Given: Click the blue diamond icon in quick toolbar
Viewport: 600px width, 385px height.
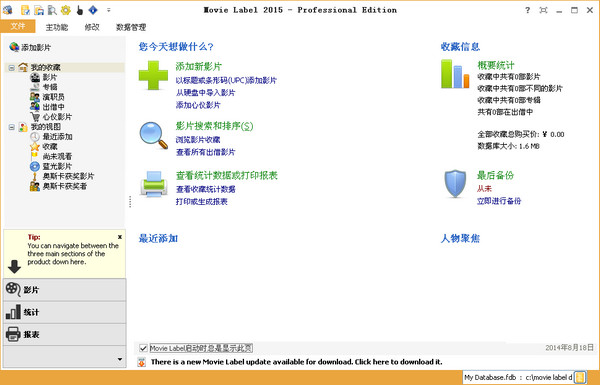Looking at the screenshot, I should [x=93, y=10].
